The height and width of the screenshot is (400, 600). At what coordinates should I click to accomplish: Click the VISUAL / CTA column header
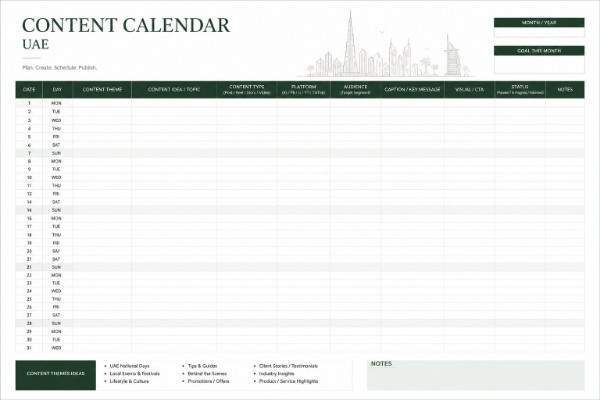point(469,90)
